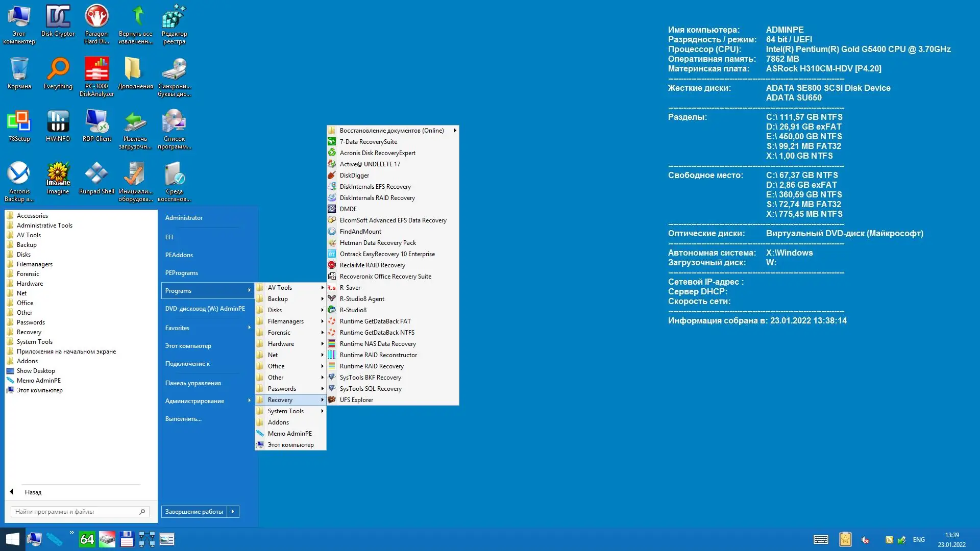Open Passwords folder in left program list
The image size is (980, 551).
coord(31,322)
